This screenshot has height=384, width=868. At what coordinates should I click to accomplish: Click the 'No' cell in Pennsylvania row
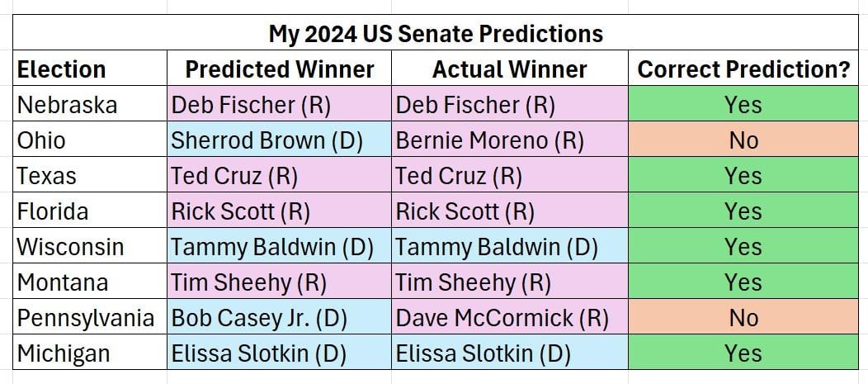pyautogui.click(x=743, y=316)
